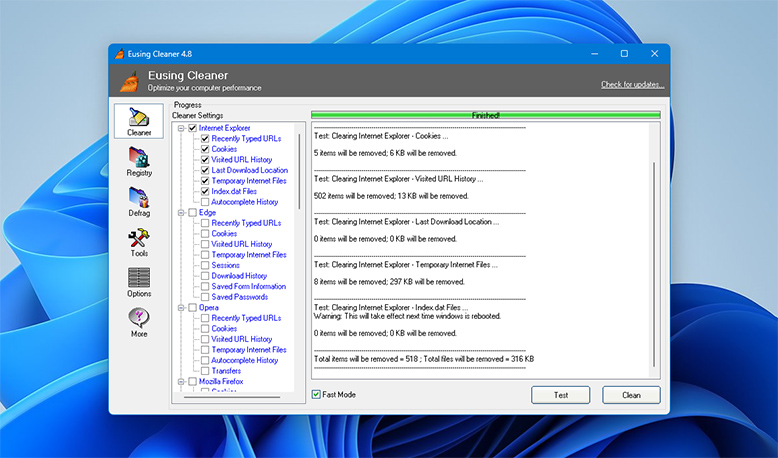Open the Options section icon

138,282
